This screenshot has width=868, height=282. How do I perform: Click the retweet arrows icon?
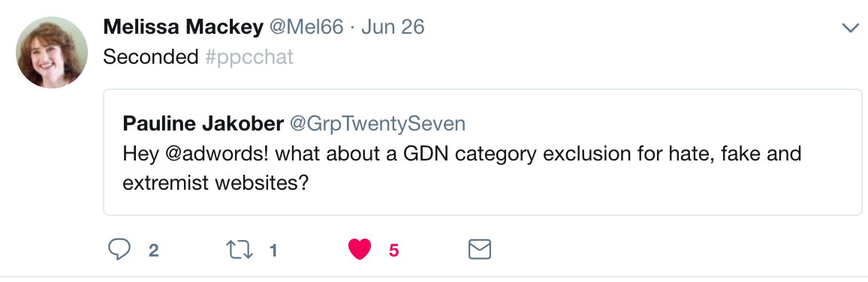click(240, 250)
